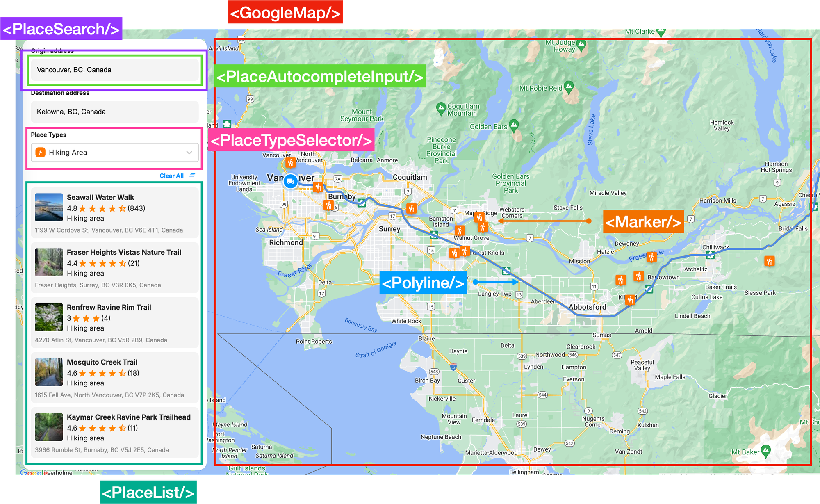Screen dimensions: 820x504
Task: Click the green park icon at Mt Judge Howay
Action: [x=581, y=44]
